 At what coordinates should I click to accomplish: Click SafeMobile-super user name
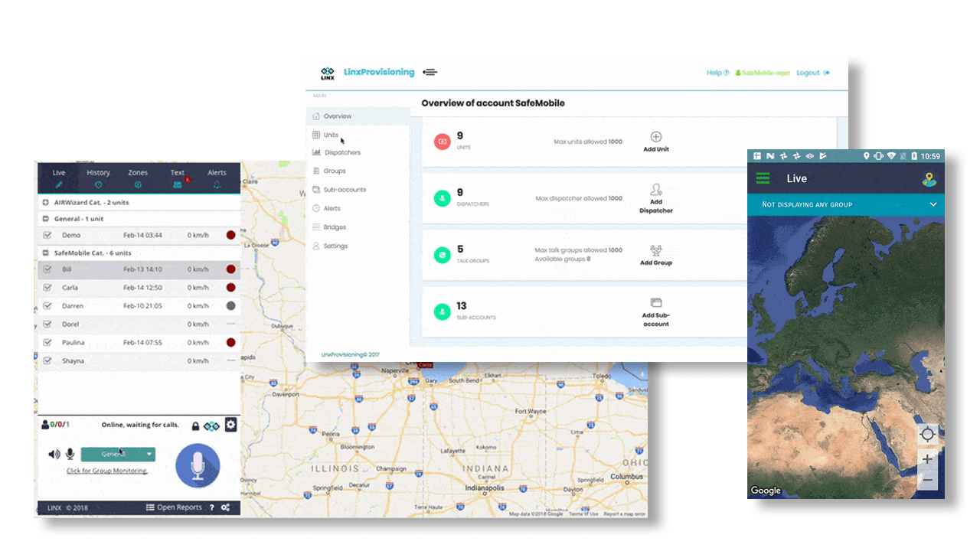coord(763,73)
